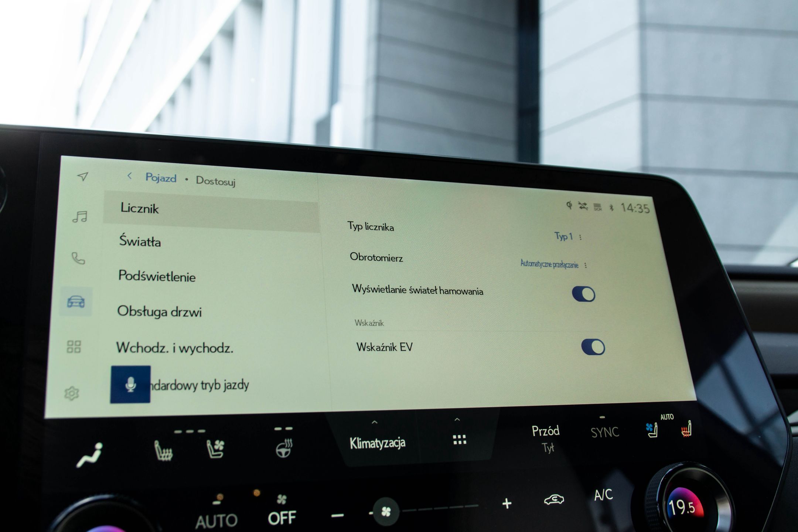The width and height of the screenshot is (798, 532).
Task: Open the music media icon in sidebar
Action: point(80,216)
